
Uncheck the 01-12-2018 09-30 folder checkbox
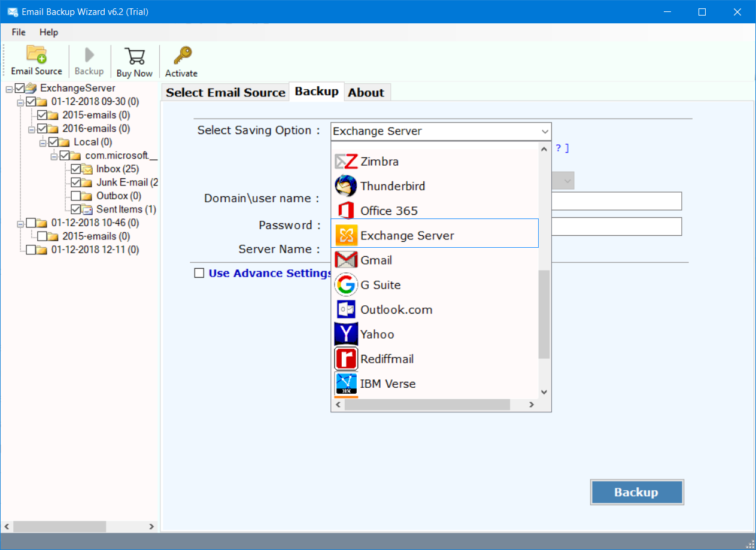coord(31,102)
